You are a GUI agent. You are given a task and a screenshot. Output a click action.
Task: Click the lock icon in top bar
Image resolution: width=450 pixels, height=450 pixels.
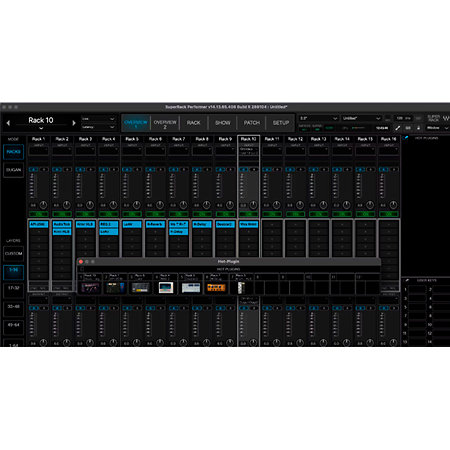(418, 128)
